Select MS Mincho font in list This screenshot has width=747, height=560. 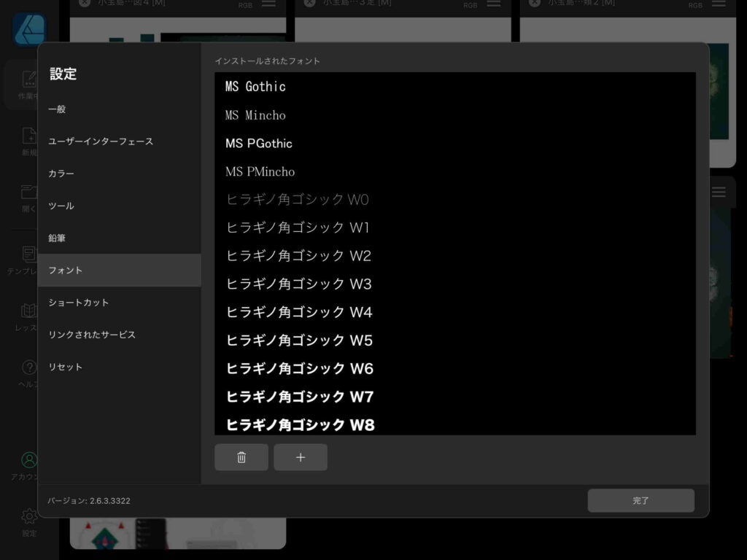tap(455, 115)
